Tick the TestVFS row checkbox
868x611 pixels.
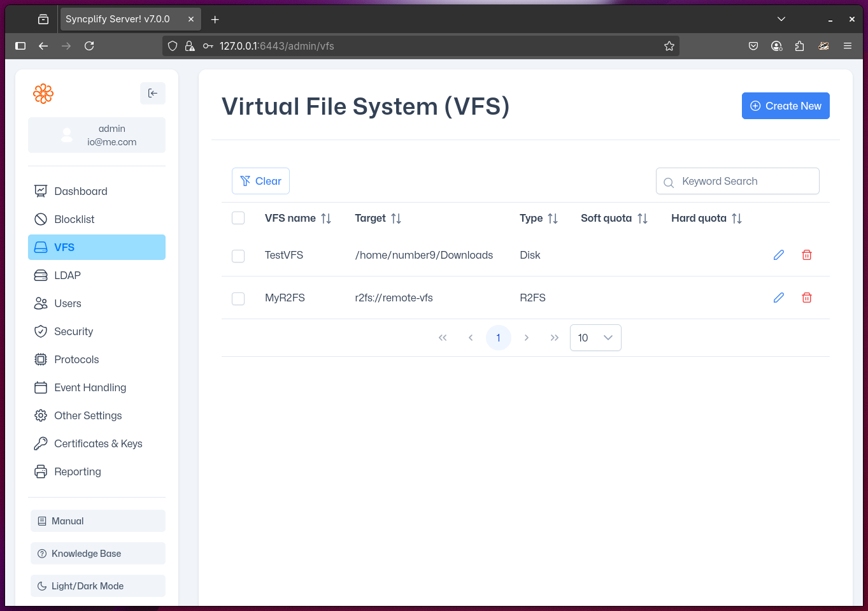point(238,255)
